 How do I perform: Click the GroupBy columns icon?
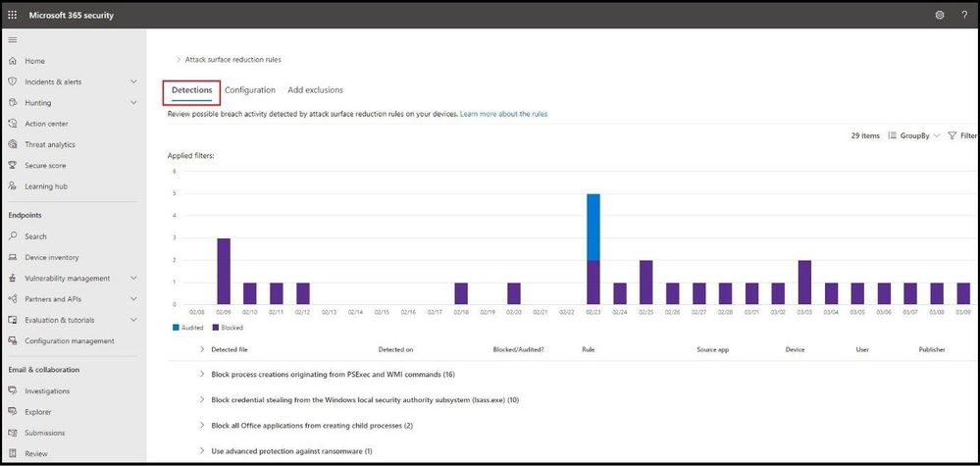click(893, 135)
